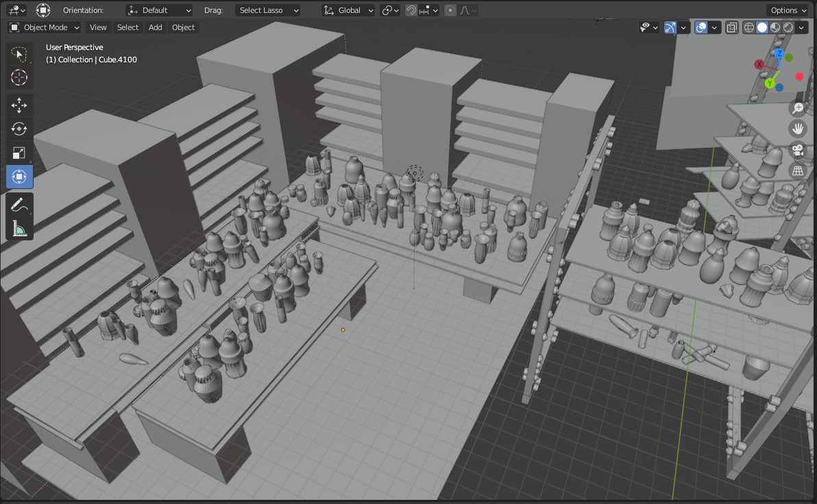The width and height of the screenshot is (817, 504).
Task: Toggle X-ray mode
Action: click(x=731, y=27)
